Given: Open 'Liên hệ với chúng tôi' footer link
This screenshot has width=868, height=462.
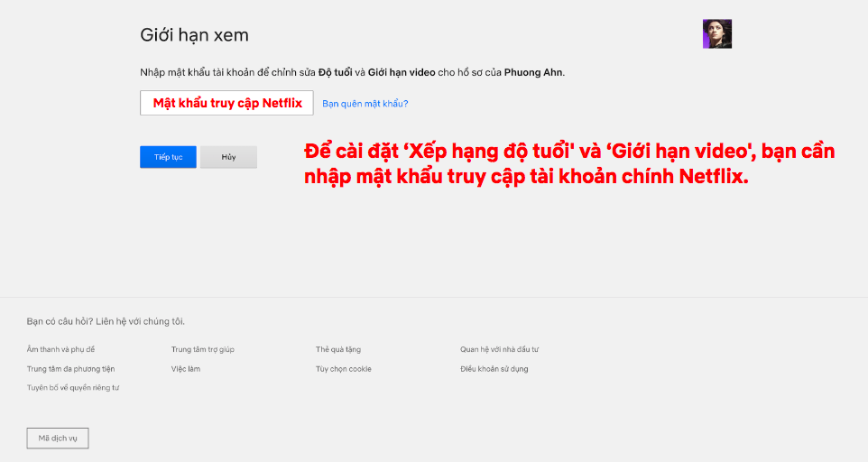Looking at the screenshot, I should pyautogui.click(x=140, y=321).
